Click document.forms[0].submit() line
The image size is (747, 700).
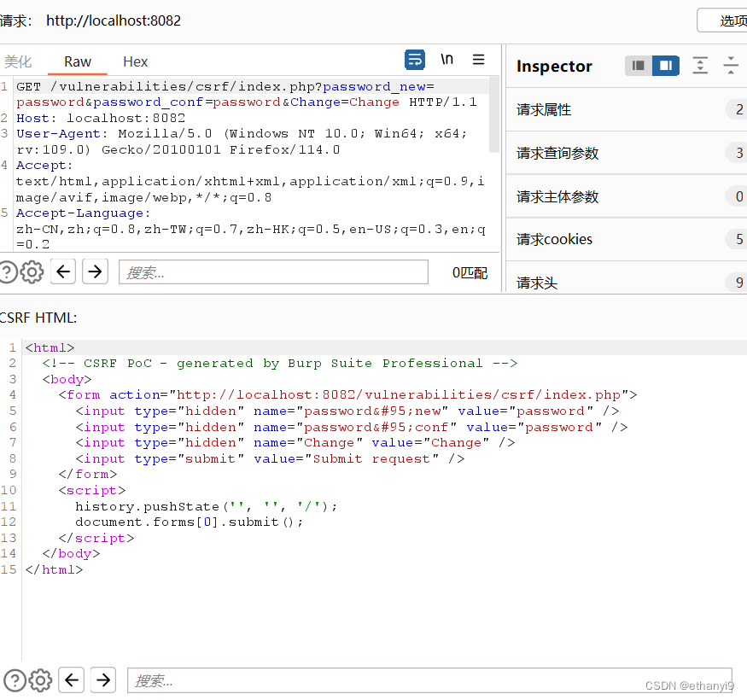pos(190,522)
